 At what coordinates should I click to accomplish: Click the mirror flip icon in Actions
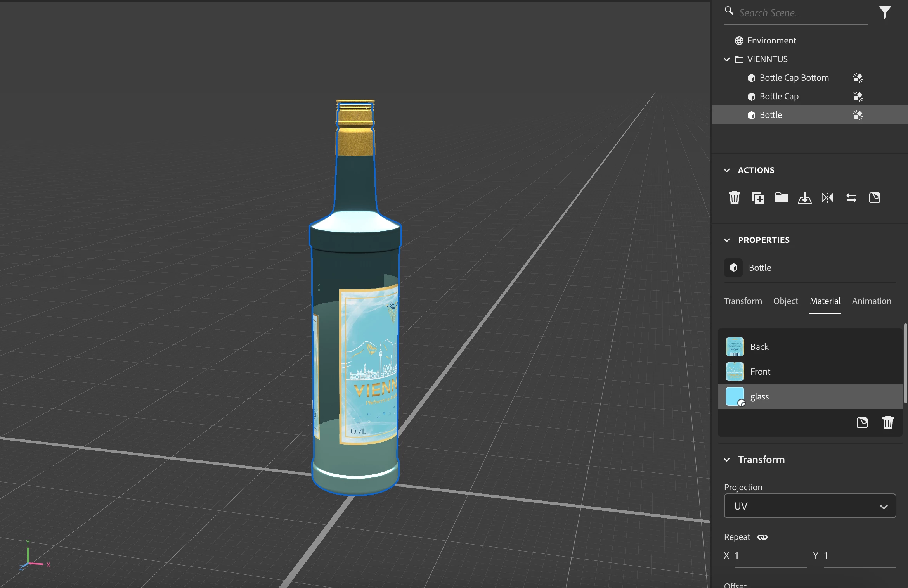pyautogui.click(x=828, y=198)
